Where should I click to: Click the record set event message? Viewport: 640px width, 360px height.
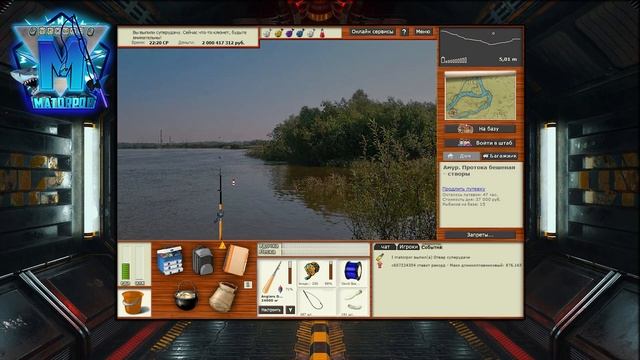456,265
